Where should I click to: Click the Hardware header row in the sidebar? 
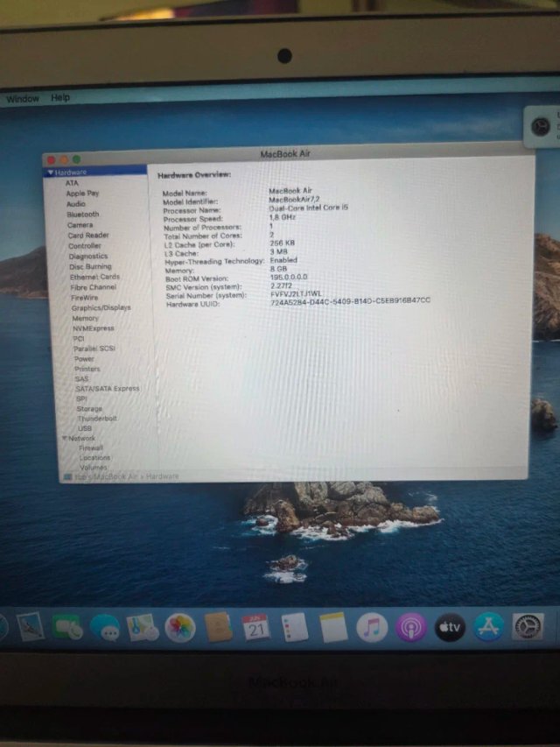tap(95, 172)
